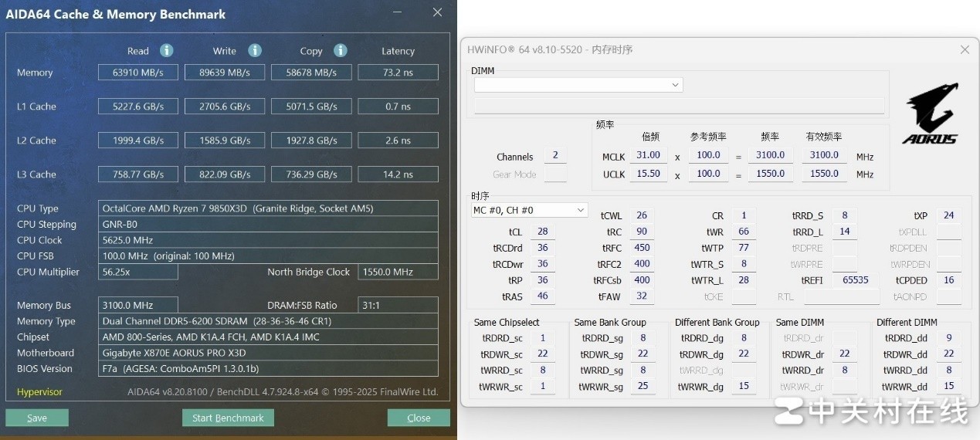Click tWRWR_dg value 15
The width and height of the screenshot is (980, 440).
[744, 387]
